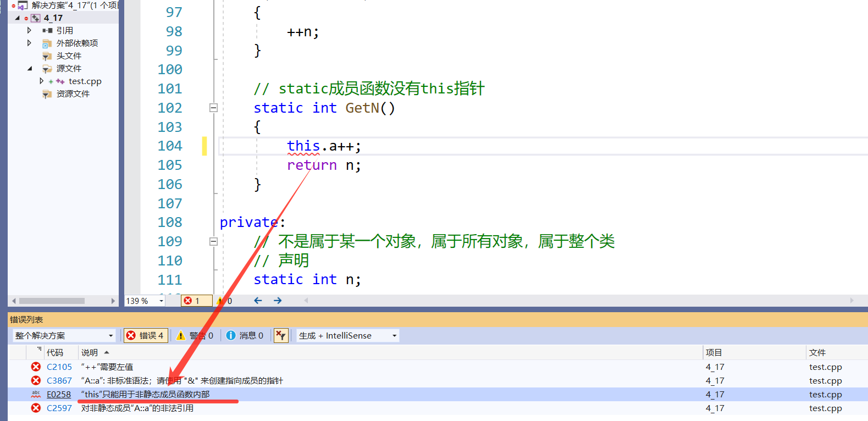Click the solution icon in Solution Explorer
The width and height of the screenshot is (868, 421).
23,5
